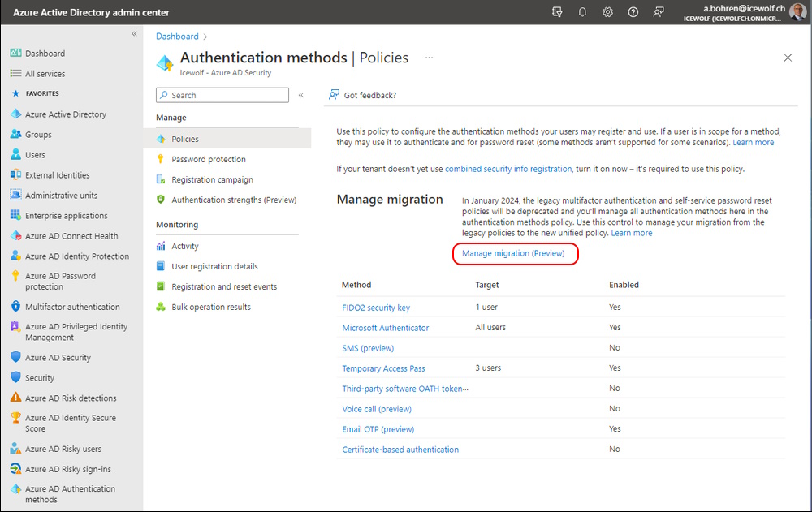Click the '3 users' target cell
Screen dimensions: 812x512
point(488,368)
